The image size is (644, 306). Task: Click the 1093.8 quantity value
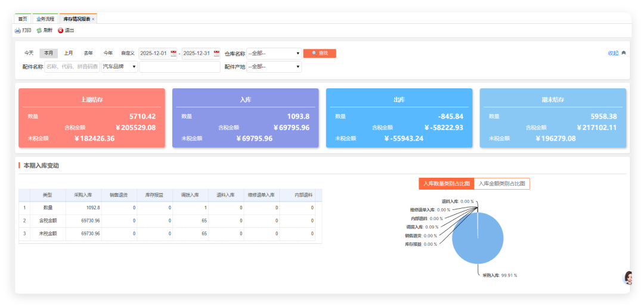click(299, 117)
